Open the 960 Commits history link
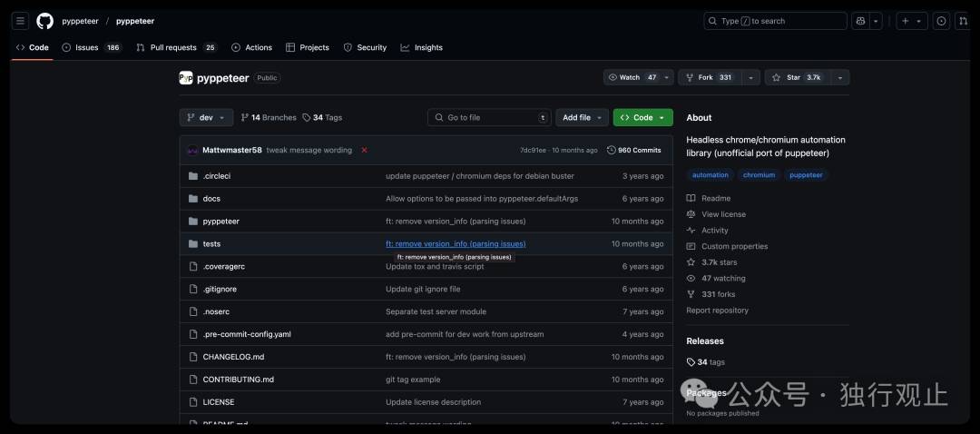Image resolution: width=980 pixels, height=434 pixels. click(x=633, y=150)
